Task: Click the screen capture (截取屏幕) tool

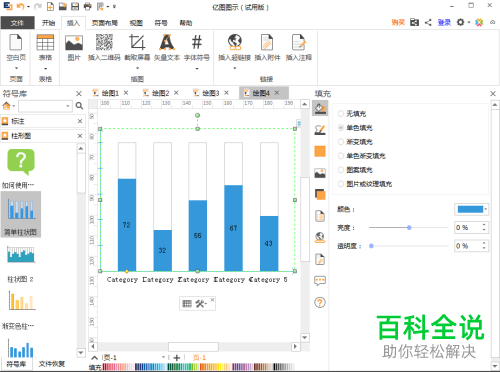Action: coord(137,48)
